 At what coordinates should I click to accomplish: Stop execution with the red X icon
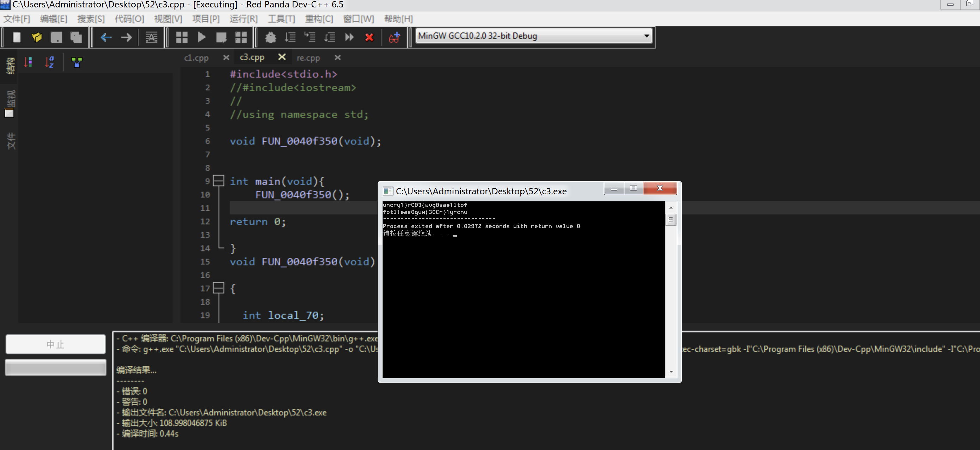pos(369,37)
